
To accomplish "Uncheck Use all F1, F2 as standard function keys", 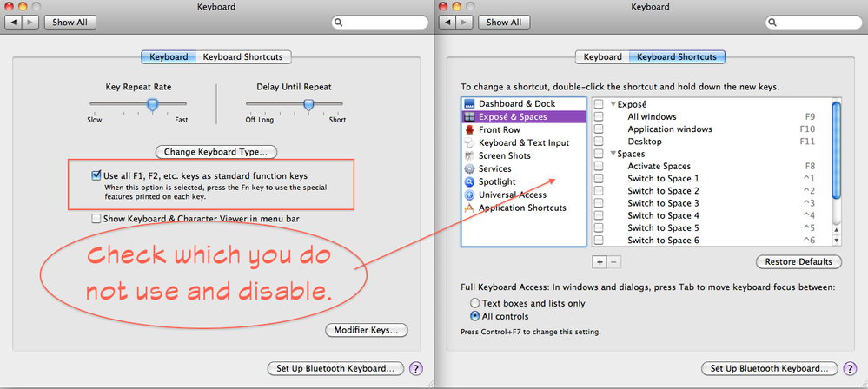I will point(96,176).
